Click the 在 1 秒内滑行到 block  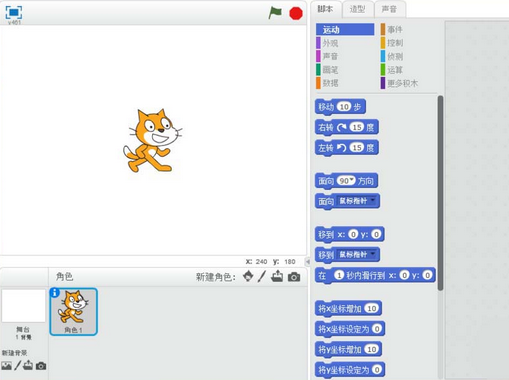pyautogui.click(x=375, y=275)
